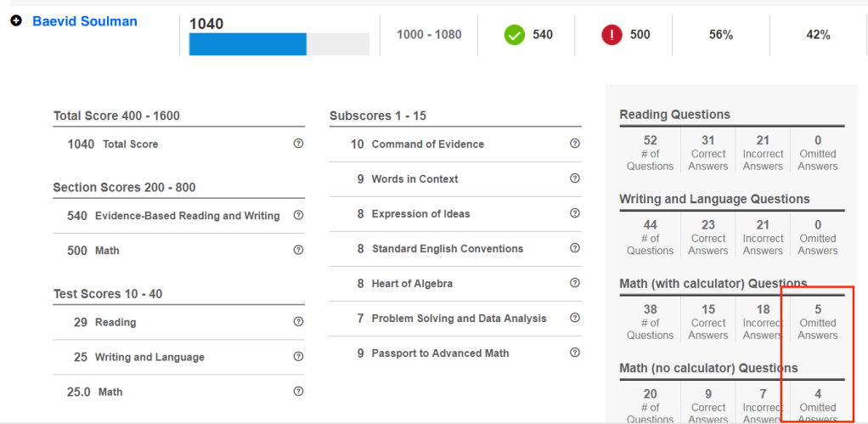Viewport: 868px width, 424px height.
Task: Click the green checkmark 540 benchmark icon
Action: pyautogui.click(x=514, y=35)
